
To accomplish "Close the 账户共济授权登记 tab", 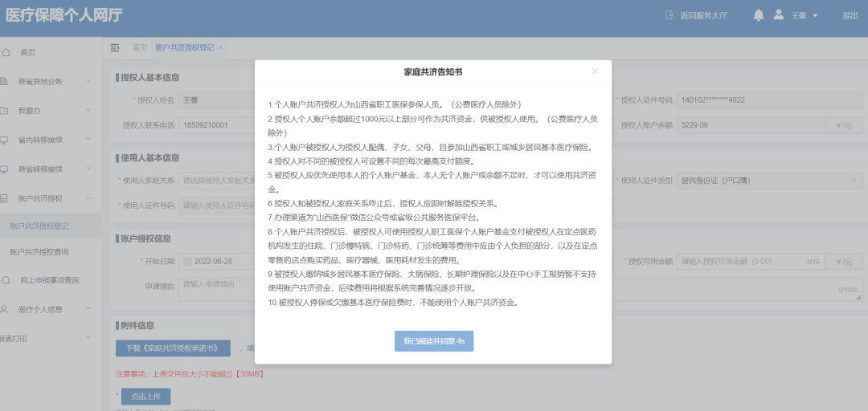I will [221, 48].
